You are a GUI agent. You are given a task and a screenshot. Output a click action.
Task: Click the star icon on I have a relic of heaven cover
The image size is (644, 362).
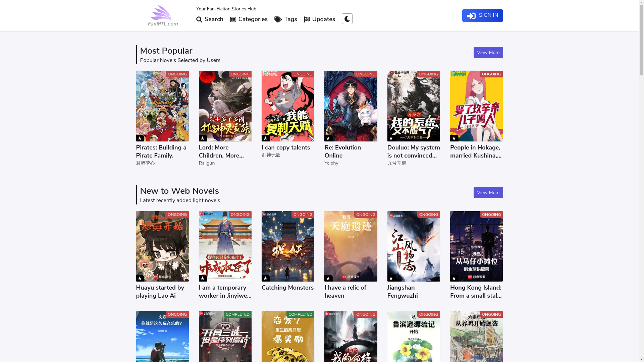click(328, 278)
